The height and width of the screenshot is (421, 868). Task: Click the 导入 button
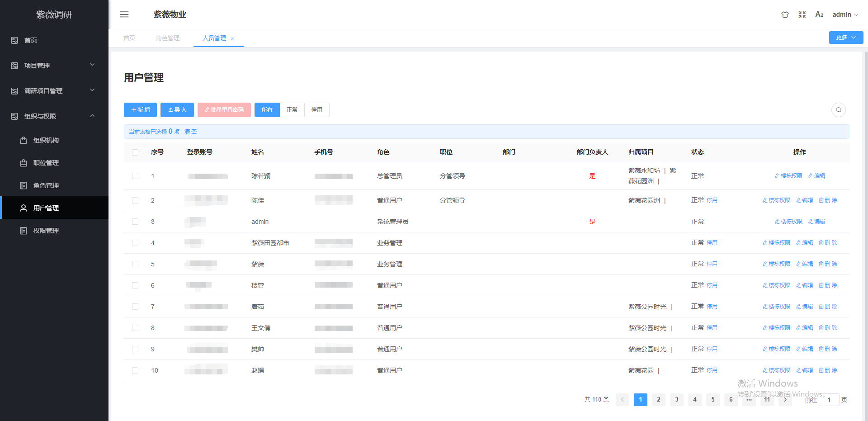177,110
